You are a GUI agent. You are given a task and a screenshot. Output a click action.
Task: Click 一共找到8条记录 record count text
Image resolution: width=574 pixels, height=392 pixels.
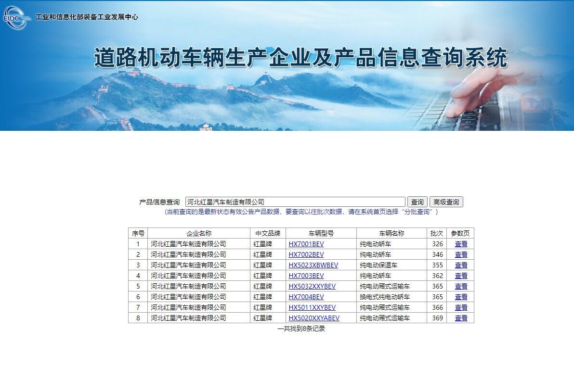(301, 329)
